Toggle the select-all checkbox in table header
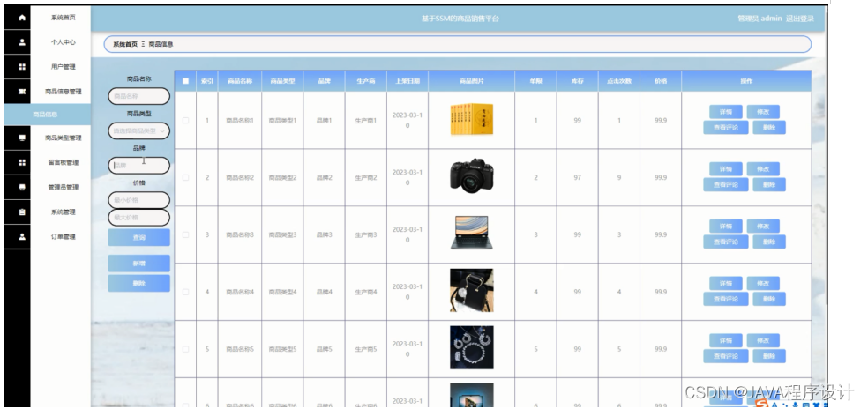The width and height of the screenshot is (868, 409). coord(185,81)
